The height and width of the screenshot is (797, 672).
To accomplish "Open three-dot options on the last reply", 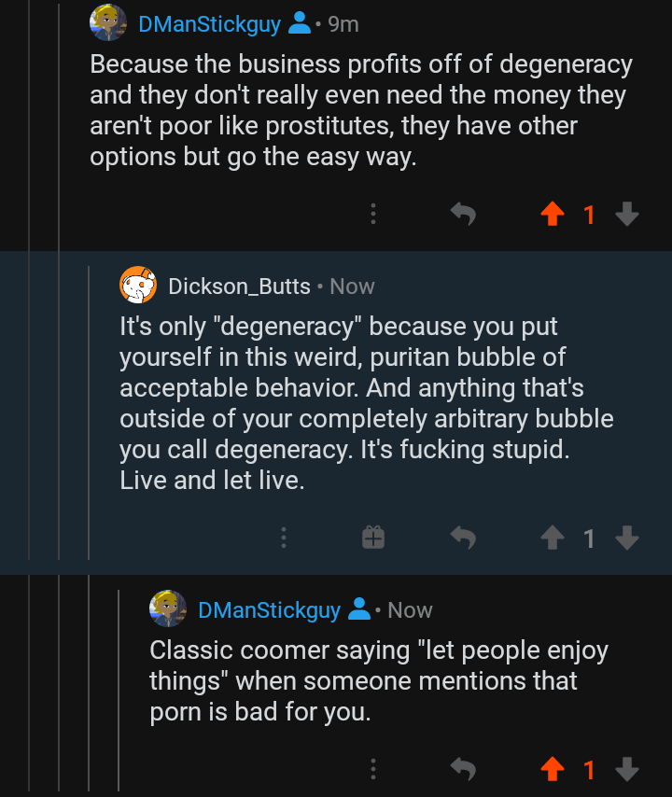I will click(373, 769).
